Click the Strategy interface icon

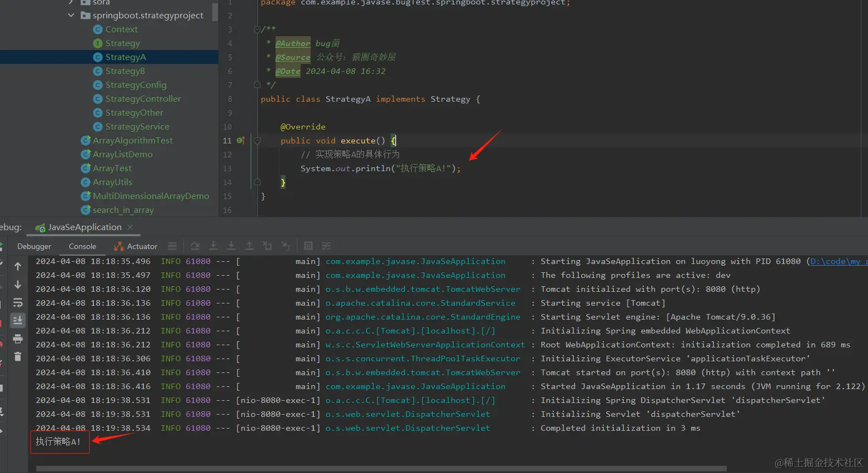98,43
